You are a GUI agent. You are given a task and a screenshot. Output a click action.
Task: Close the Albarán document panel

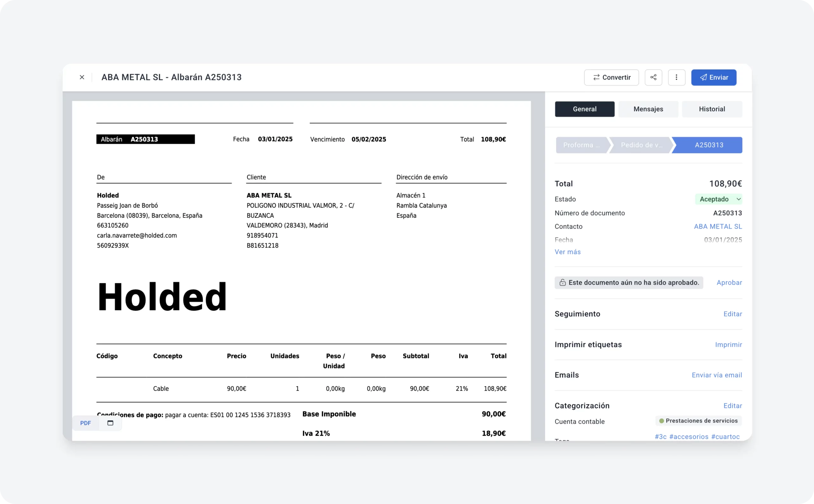[82, 77]
